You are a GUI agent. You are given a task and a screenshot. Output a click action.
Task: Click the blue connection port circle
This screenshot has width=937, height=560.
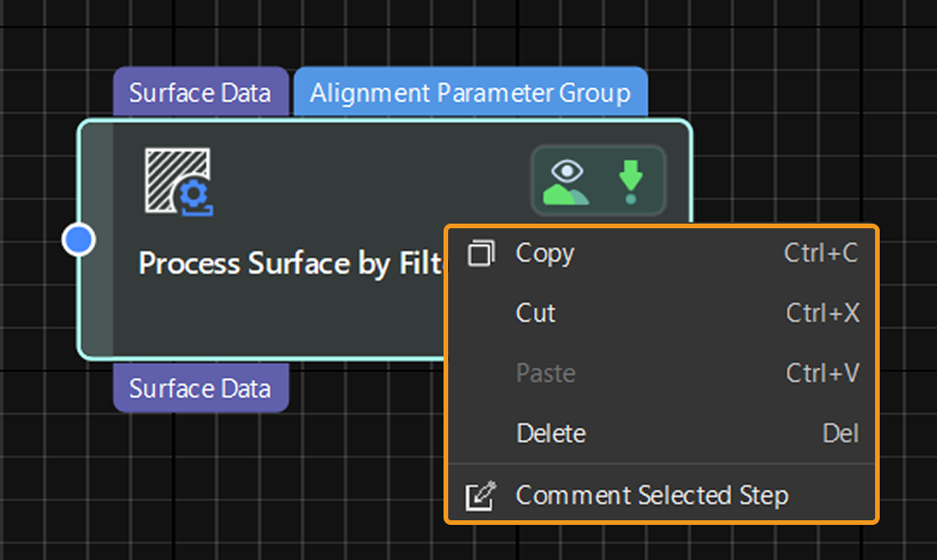(x=79, y=238)
